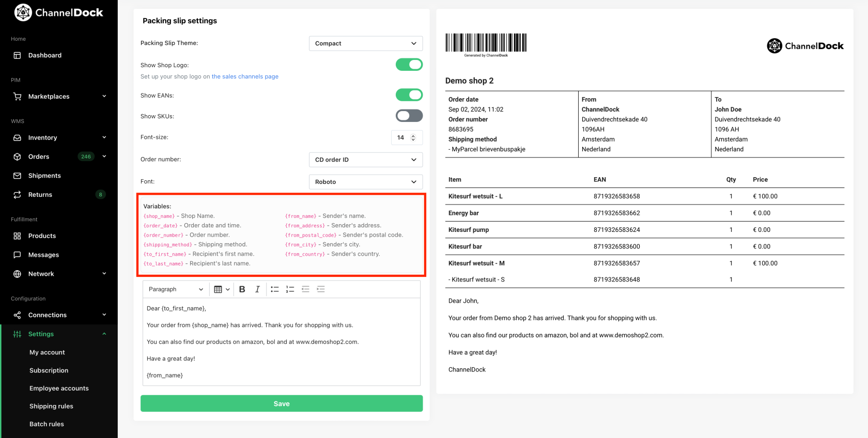Expand the Connections submenu chevron
The image size is (868, 438).
coord(104,315)
